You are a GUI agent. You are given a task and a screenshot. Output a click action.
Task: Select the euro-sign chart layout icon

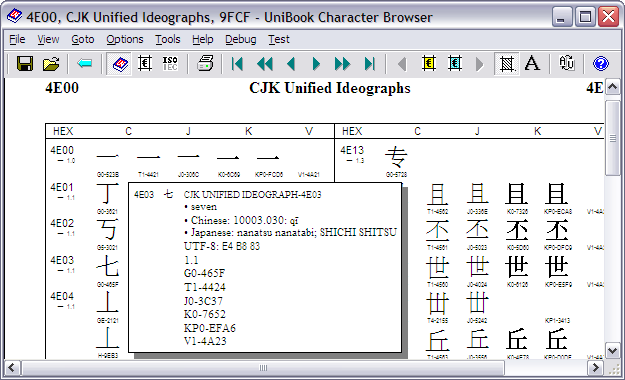pyautogui.click(x=145, y=64)
